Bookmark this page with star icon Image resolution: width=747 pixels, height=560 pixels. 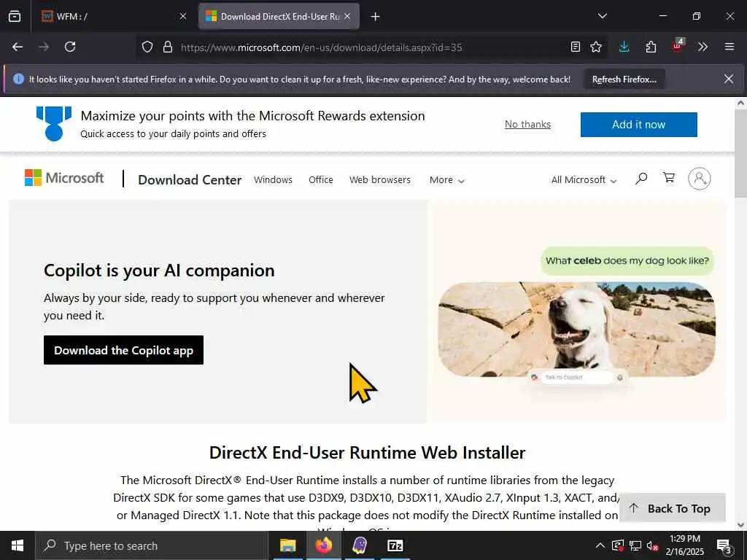pos(596,47)
